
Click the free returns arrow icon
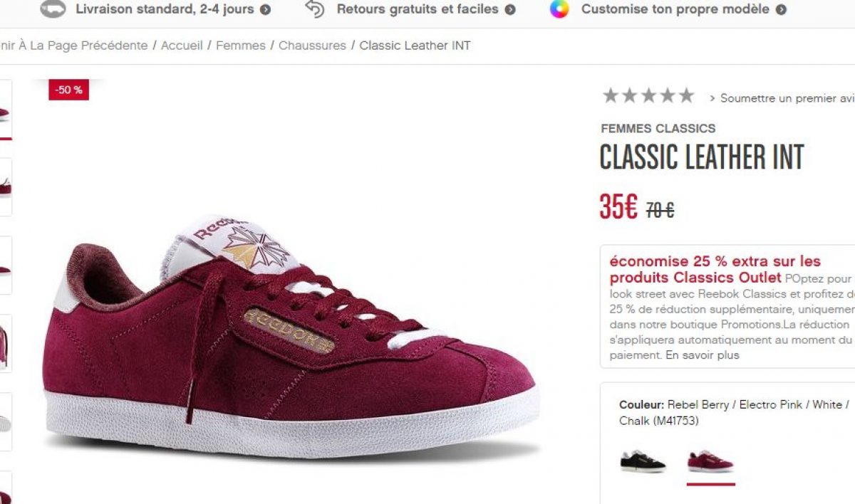(x=314, y=9)
